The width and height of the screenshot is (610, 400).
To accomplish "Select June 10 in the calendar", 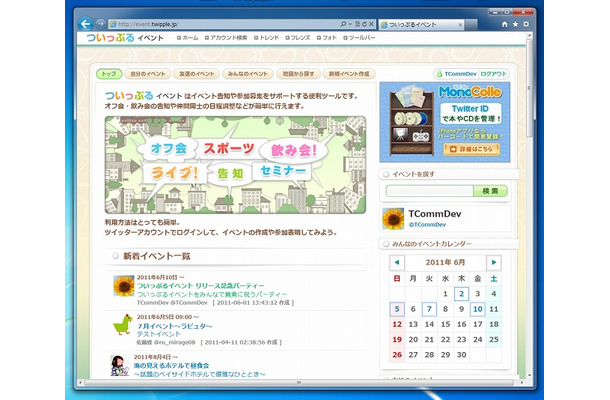I will pos(478,309).
